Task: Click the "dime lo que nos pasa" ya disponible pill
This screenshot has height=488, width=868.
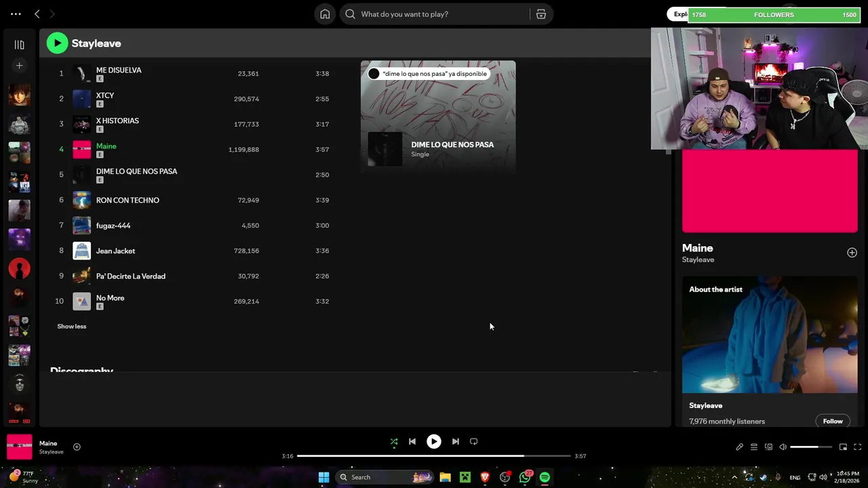Action: coord(428,73)
